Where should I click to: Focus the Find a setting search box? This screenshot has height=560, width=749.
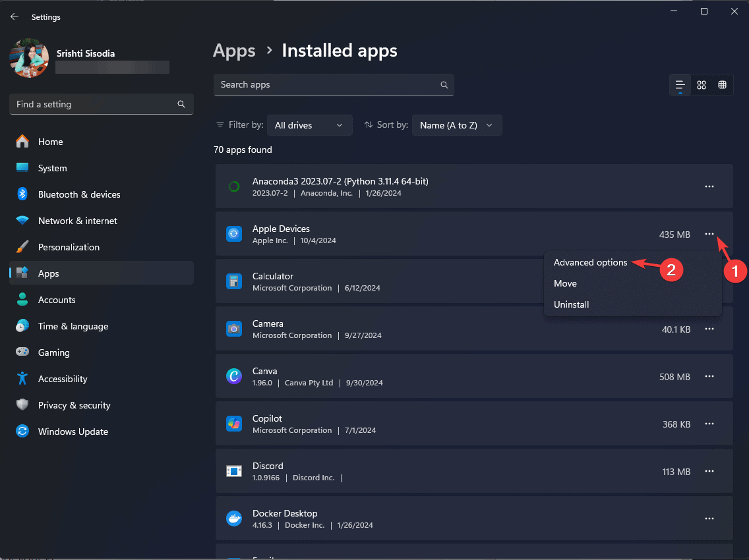pyautogui.click(x=102, y=104)
